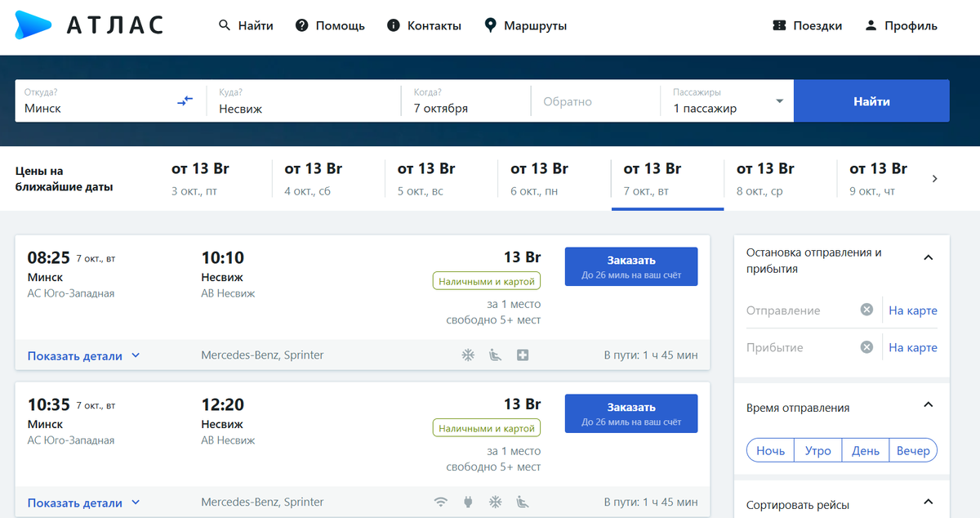Order the 08:25 trip with Заказать
Image resolution: width=980 pixels, height=518 pixels.
pyautogui.click(x=631, y=267)
